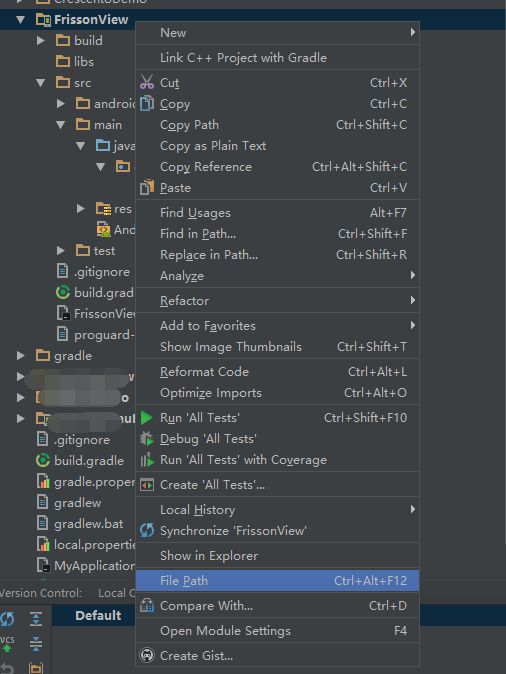Click the Create 'All Tests' icon
The width and height of the screenshot is (506, 674).
coord(147,485)
